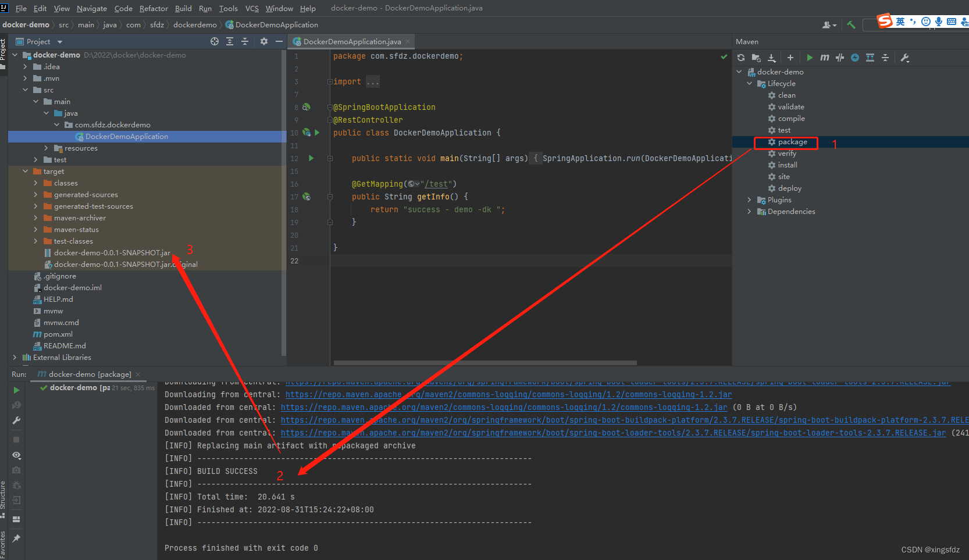Click the stop button in Run panel
The height and width of the screenshot is (560, 969).
pos(16,440)
